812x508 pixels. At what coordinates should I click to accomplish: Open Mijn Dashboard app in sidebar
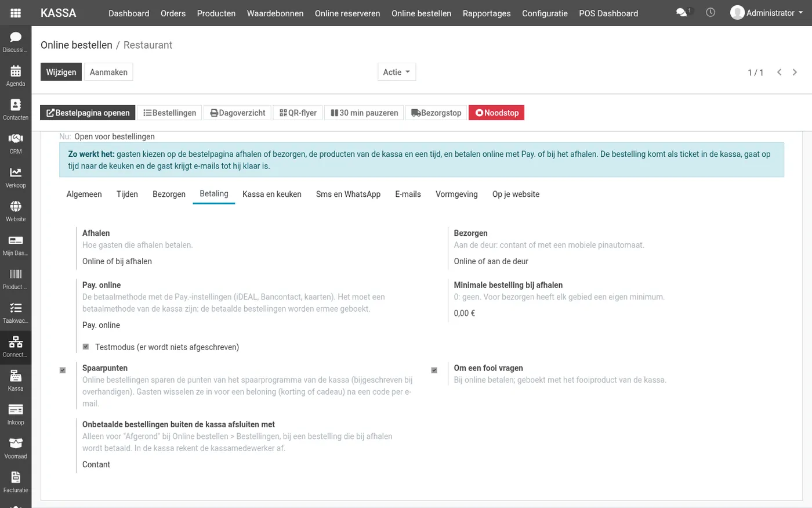pos(16,245)
